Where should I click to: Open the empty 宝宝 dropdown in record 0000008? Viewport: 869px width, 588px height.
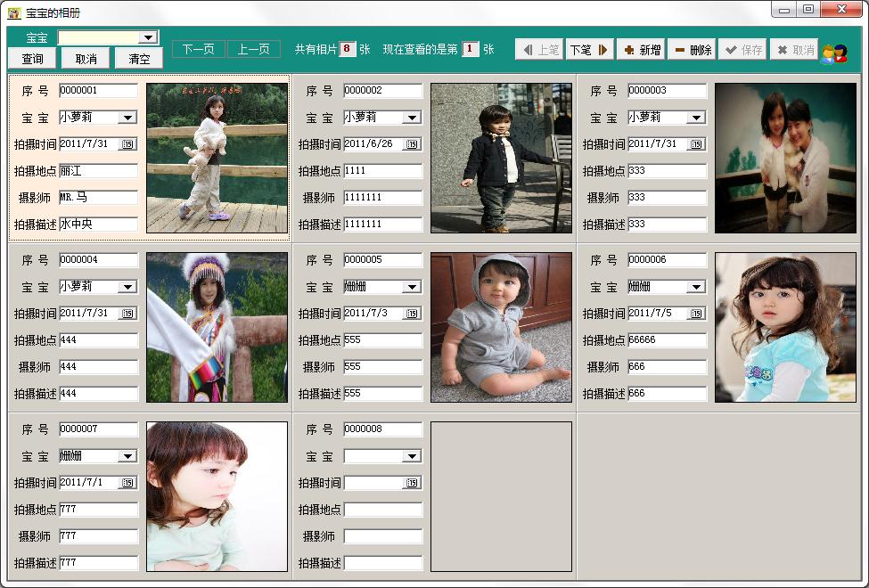click(411, 456)
